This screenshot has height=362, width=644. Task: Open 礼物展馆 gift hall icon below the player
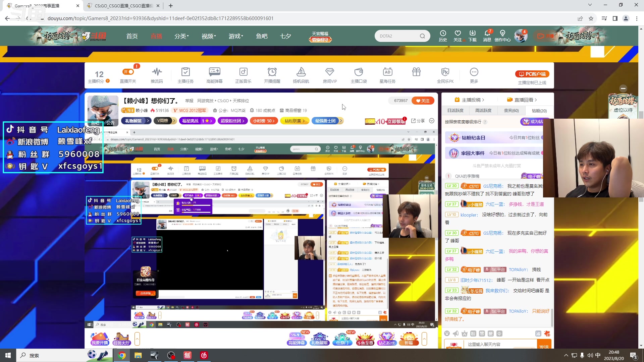[319, 339]
